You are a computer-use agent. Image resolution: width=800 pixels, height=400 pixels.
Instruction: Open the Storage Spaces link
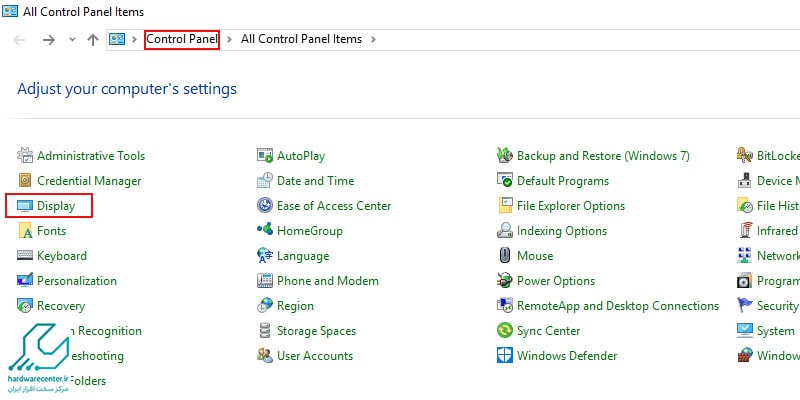pyautogui.click(x=316, y=331)
